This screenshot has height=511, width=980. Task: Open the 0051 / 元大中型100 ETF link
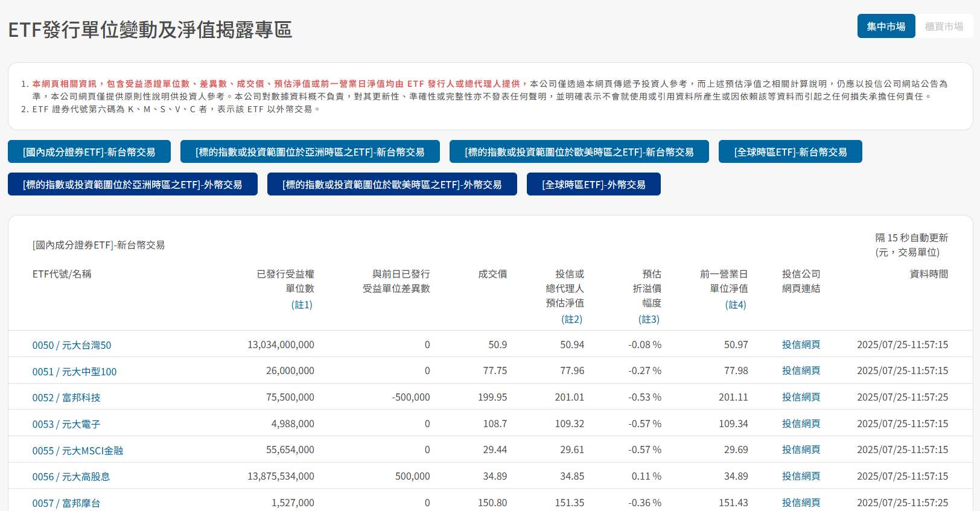click(x=75, y=372)
